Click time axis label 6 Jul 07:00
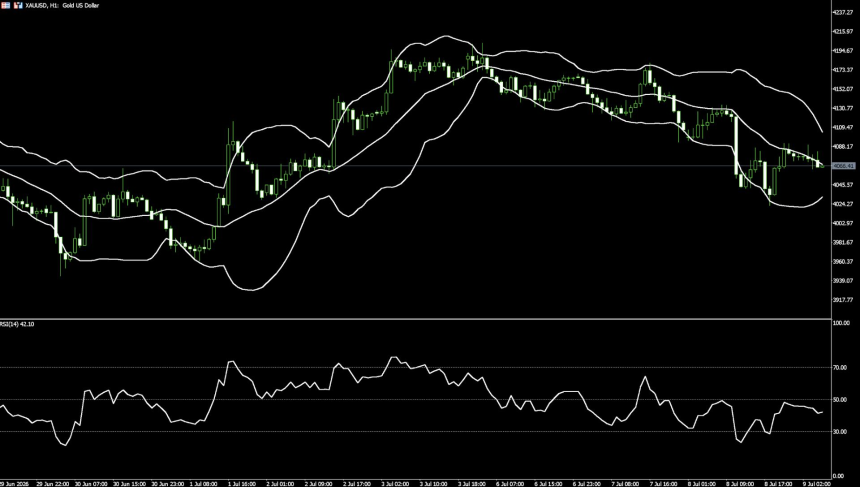This screenshot has width=860, height=487. [x=510, y=484]
